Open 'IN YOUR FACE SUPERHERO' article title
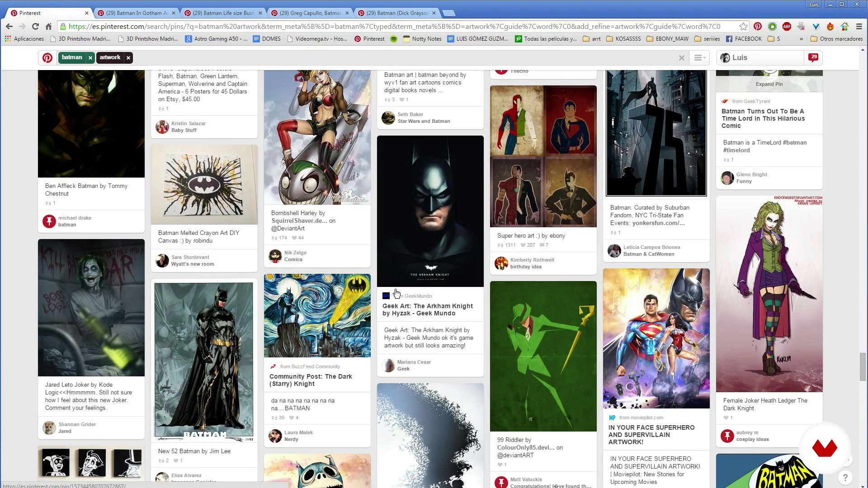The image size is (868, 488). tap(651, 435)
